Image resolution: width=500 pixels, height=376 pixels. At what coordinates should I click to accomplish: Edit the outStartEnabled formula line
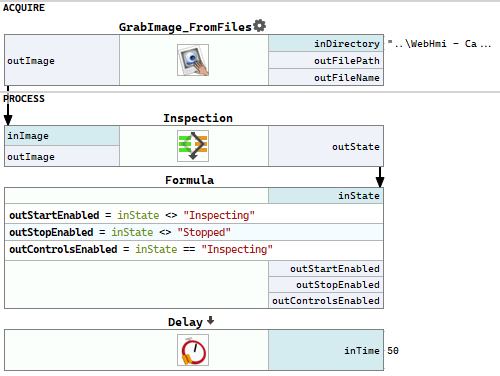pos(194,215)
